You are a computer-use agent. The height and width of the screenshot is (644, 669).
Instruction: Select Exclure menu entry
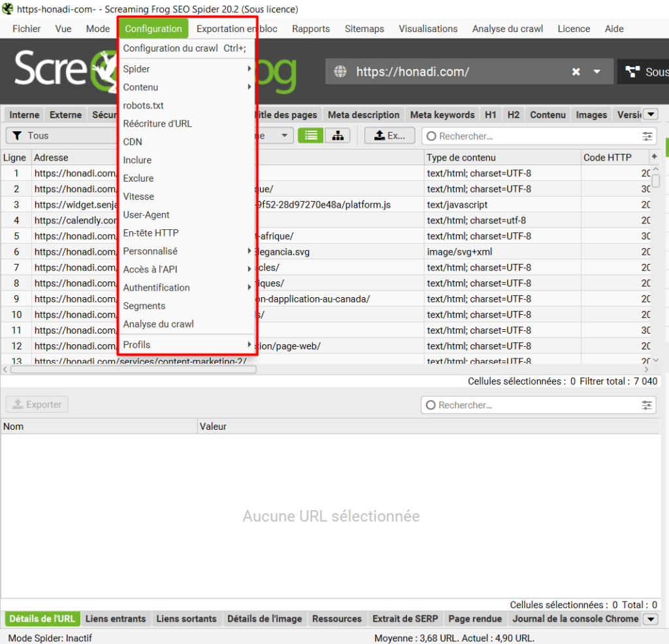pyautogui.click(x=187, y=178)
